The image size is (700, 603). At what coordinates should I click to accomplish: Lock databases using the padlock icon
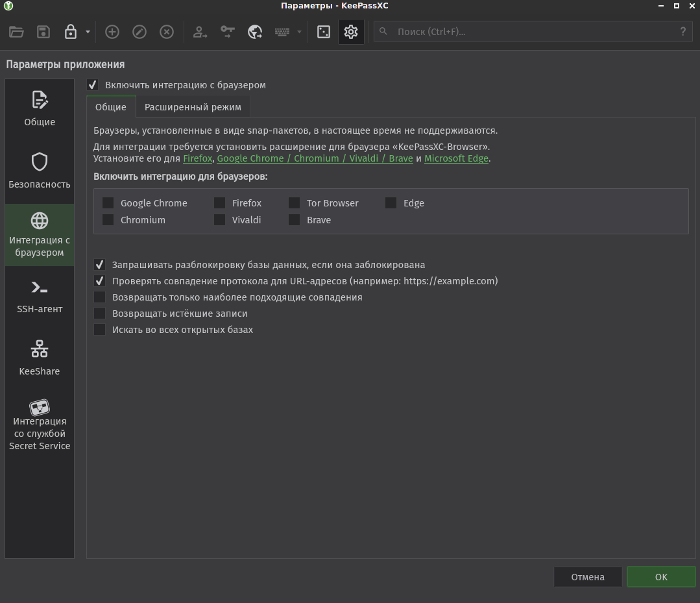point(70,31)
